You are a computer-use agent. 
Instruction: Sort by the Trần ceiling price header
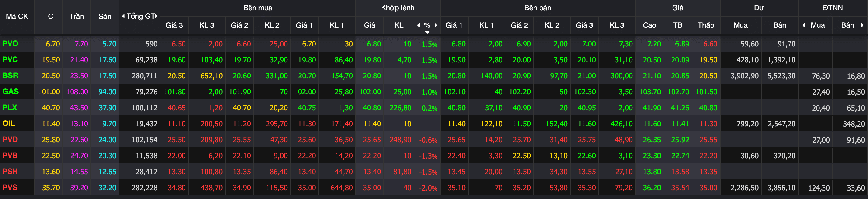pyautogui.click(x=77, y=17)
